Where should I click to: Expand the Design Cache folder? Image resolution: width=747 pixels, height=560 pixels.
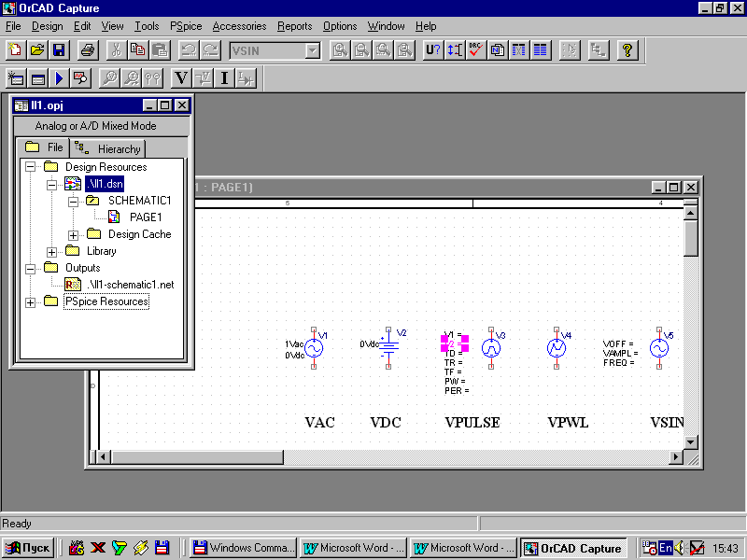point(73,235)
